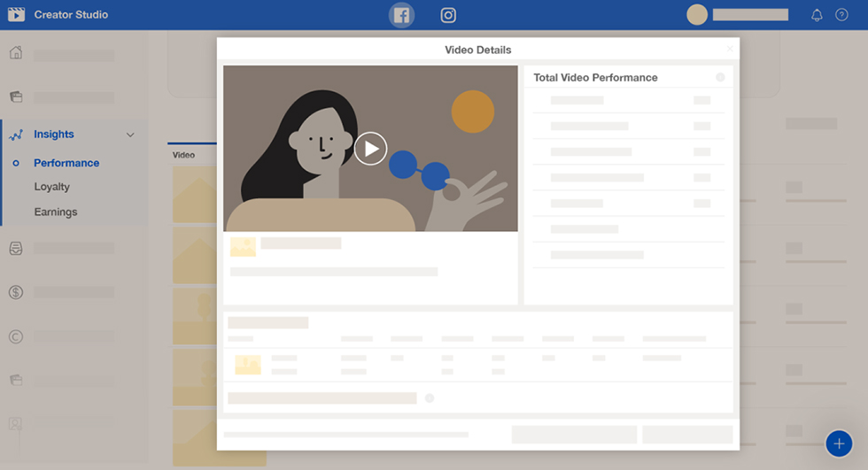The width and height of the screenshot is (868, 470).
Task: Open the notifications bell
Action: coord(817,15)
